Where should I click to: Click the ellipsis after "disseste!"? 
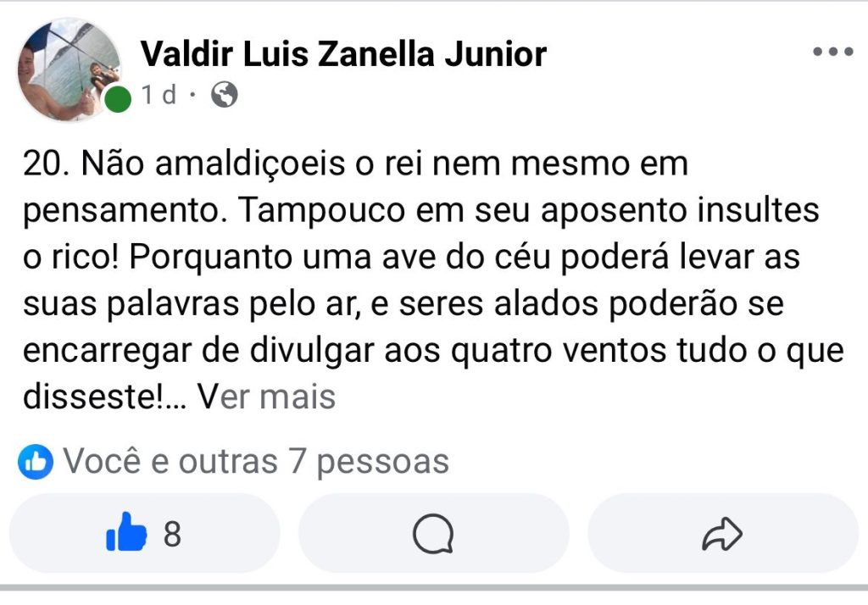(x=177, y=397)
